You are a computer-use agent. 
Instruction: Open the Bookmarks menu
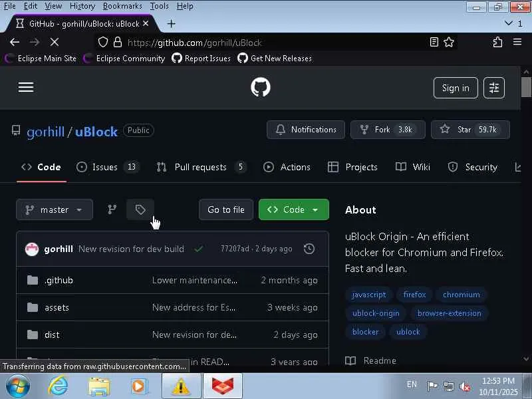pyautogui.click(x=122, y=6)
